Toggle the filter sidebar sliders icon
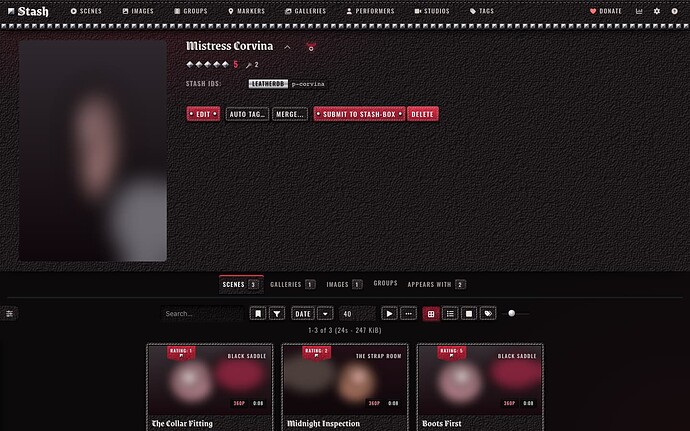The height and width of the screenshot is (431, 690). click(9, 313)
